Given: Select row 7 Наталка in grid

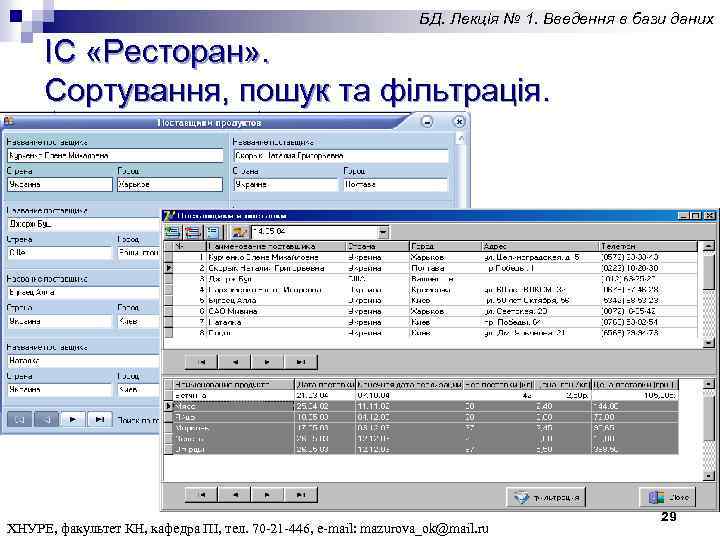Looking at the screenshot, I should [431, 322].
